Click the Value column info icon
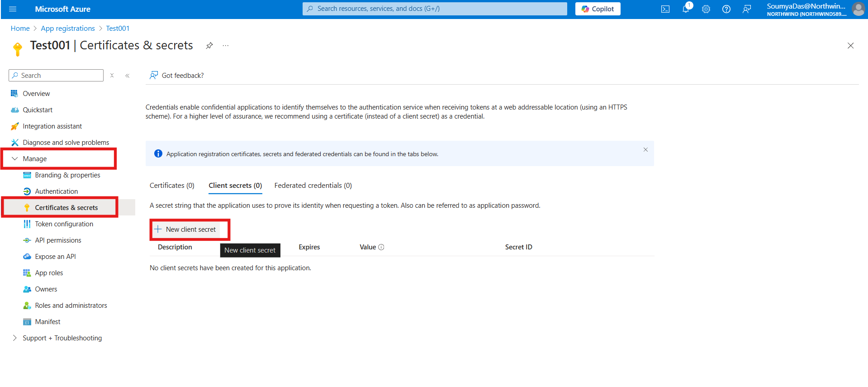Viewport: 868px width, 387px height. 381,247
